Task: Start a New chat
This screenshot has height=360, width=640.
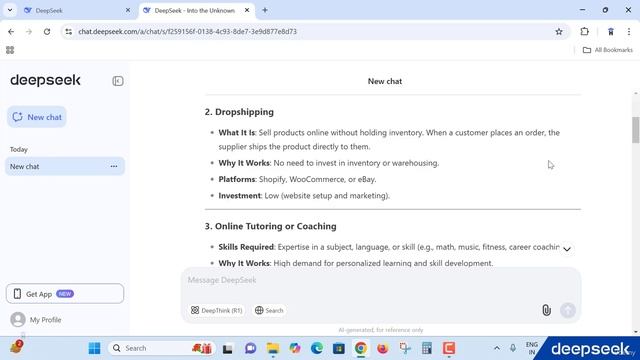Action: 37,117
